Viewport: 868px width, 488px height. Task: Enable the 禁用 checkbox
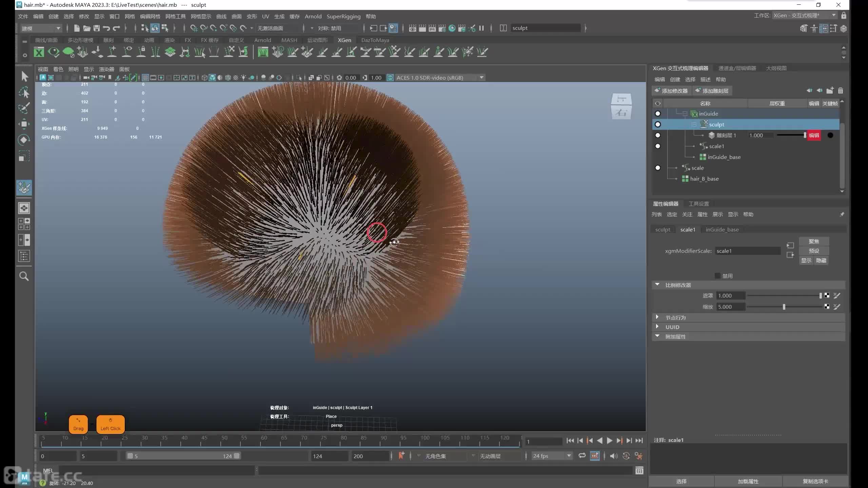click(x=717, y=276)
